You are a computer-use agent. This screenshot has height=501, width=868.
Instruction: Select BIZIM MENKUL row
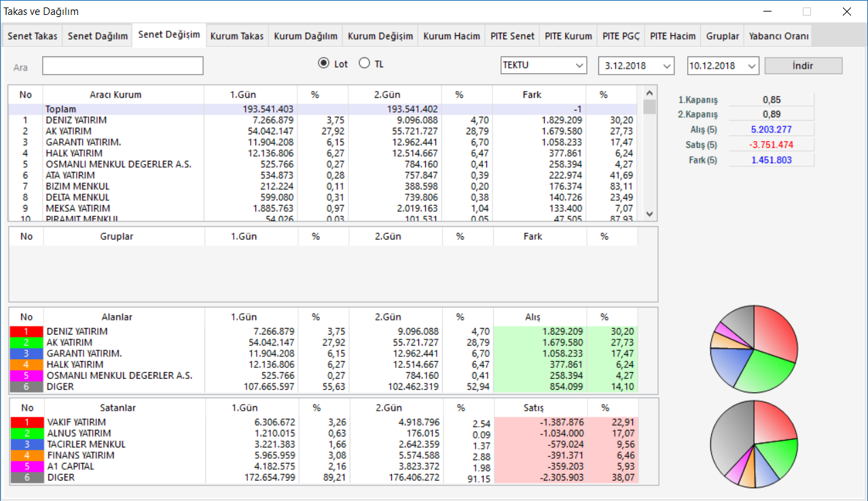tap(323, 186)
